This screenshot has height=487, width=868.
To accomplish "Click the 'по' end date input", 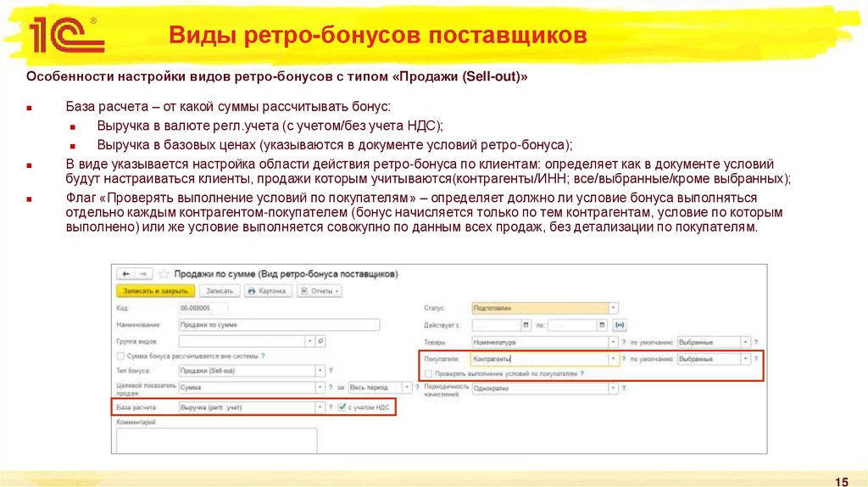I will 572,325.
